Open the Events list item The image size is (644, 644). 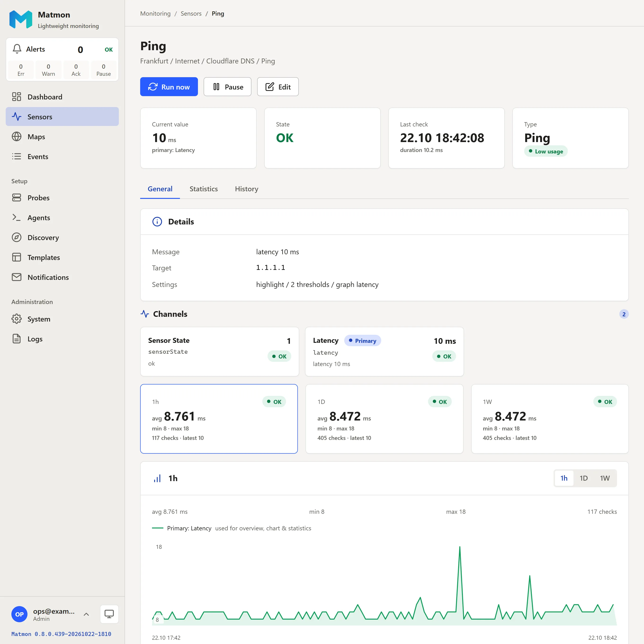tap(62, 156)
